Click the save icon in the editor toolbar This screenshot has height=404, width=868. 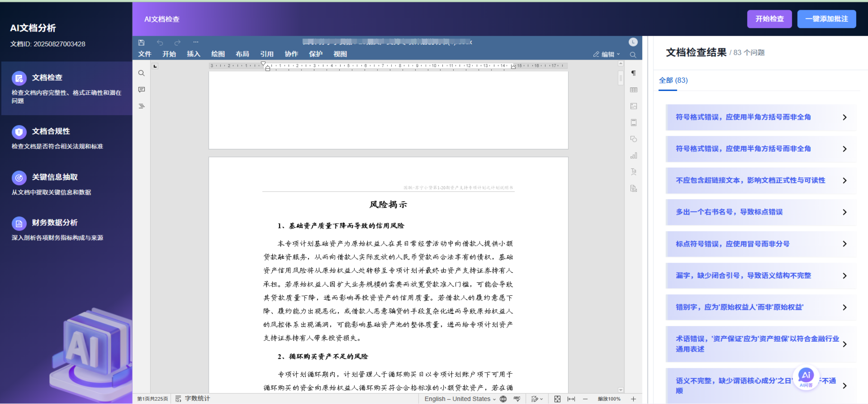click(x=141, y=42)
